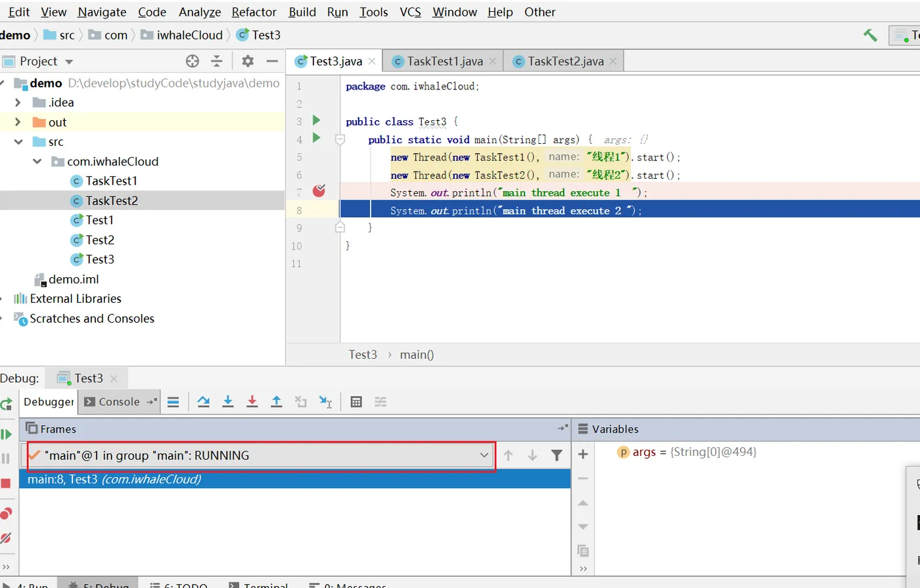The width and height of the screenshot is (920, 588).
Task: Click the copy icon in the Variables sidebar
Action: pyautogui.click(x=583, y=551)
